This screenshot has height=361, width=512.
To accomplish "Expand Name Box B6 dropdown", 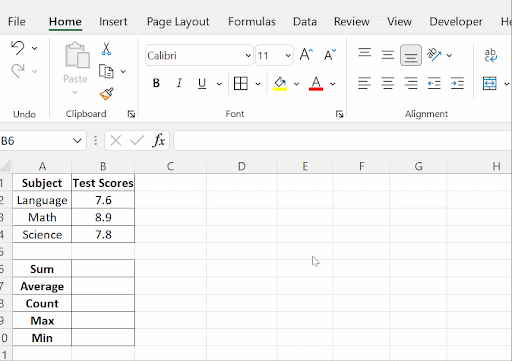I will 77,141.
